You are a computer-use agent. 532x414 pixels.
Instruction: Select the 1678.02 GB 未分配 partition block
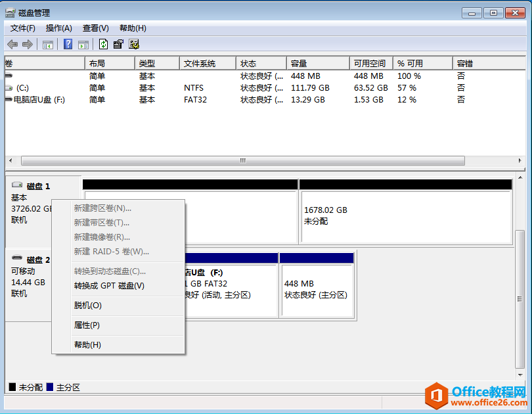[x=405, y=216]
